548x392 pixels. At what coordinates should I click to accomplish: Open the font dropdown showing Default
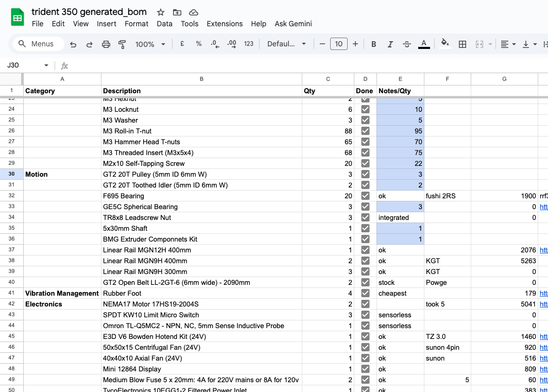[287, 44]
